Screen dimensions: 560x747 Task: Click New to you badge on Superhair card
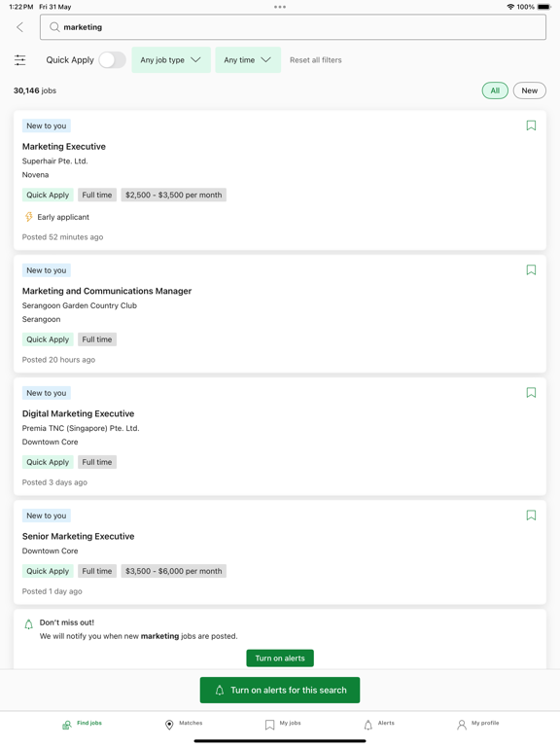click(47, 125)
